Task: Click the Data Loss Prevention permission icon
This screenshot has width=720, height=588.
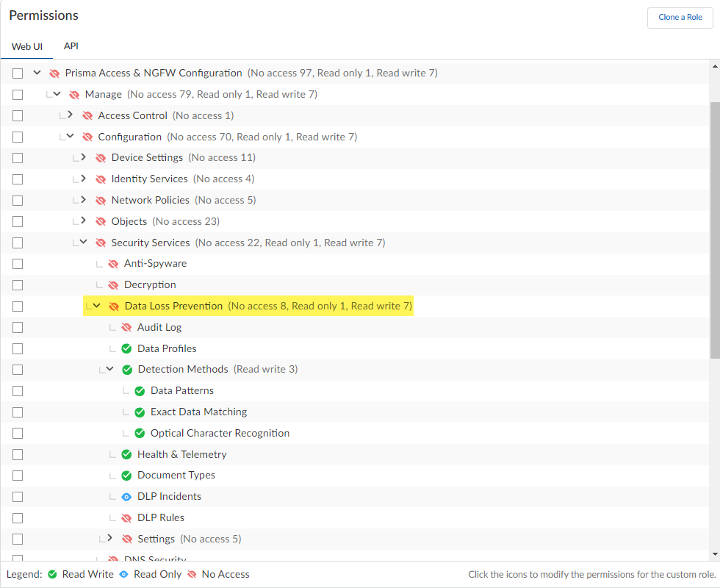Action: (114, 306)
